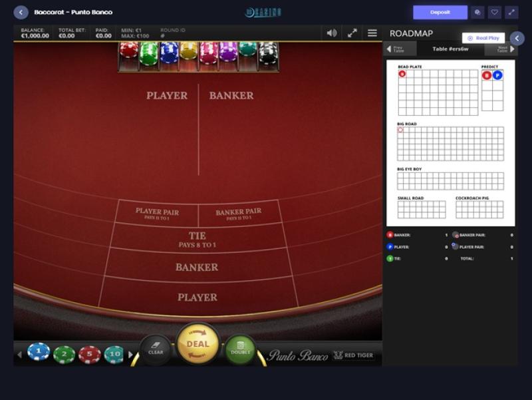Add to favorites with heart icon
The height and width of the screenshot is (400, 532).
[x=494, y=12]
